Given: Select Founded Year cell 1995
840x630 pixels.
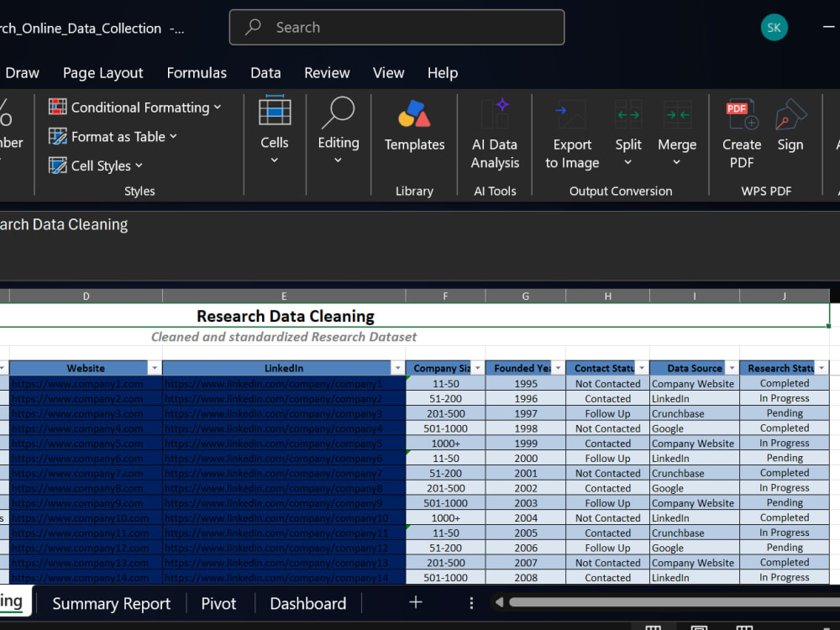Looking at the screenshot, I should pos(526,384).
